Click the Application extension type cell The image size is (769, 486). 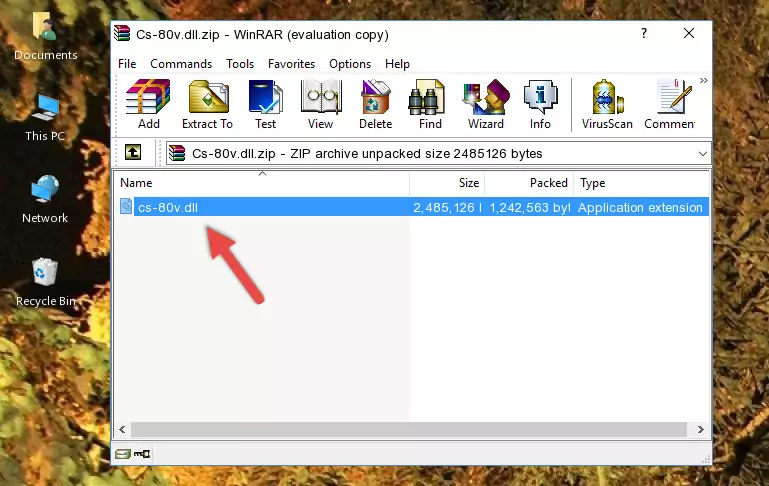pos(640,207)
